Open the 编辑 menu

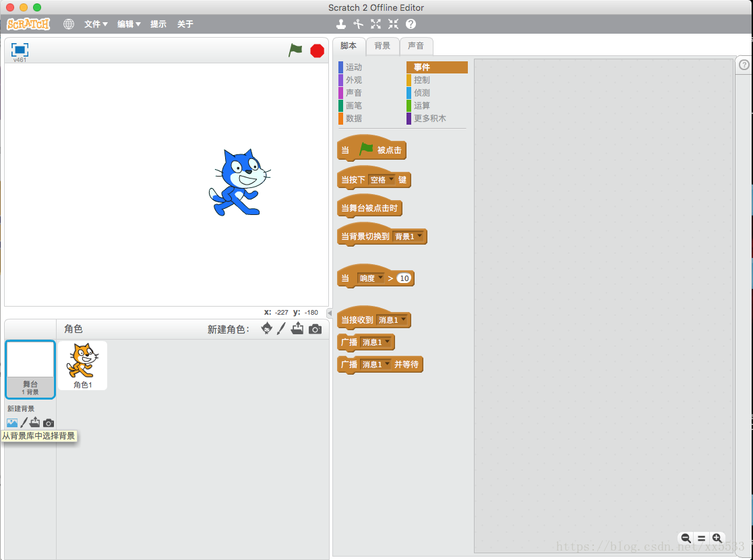[129, 24]
